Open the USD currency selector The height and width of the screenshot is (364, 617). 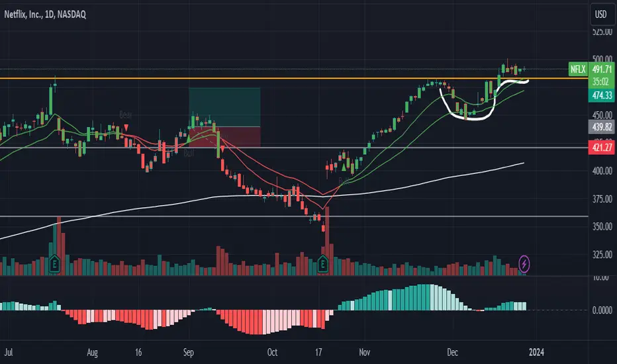click(601, 15)
